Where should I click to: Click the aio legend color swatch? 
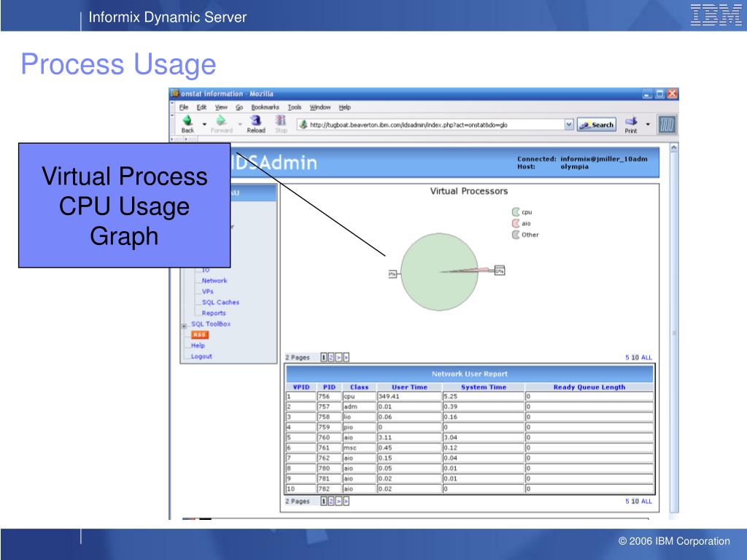pos(516,223)
